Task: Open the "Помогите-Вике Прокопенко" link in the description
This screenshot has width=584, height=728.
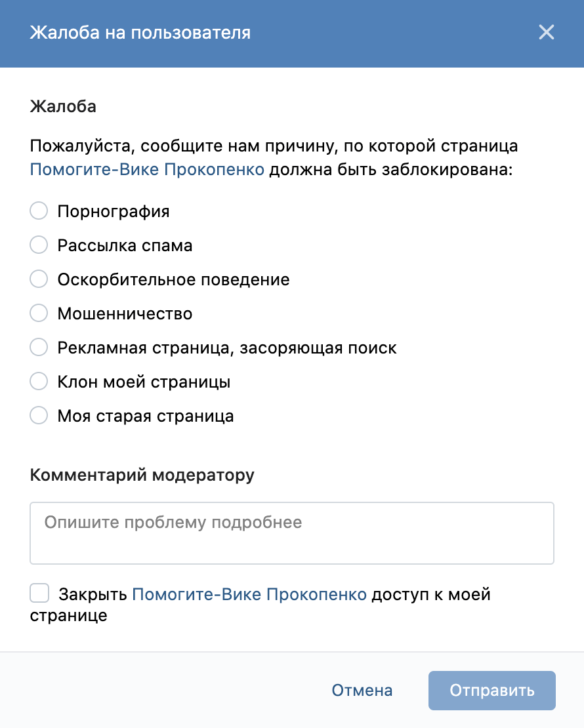Action: click(x=147, y=170)
